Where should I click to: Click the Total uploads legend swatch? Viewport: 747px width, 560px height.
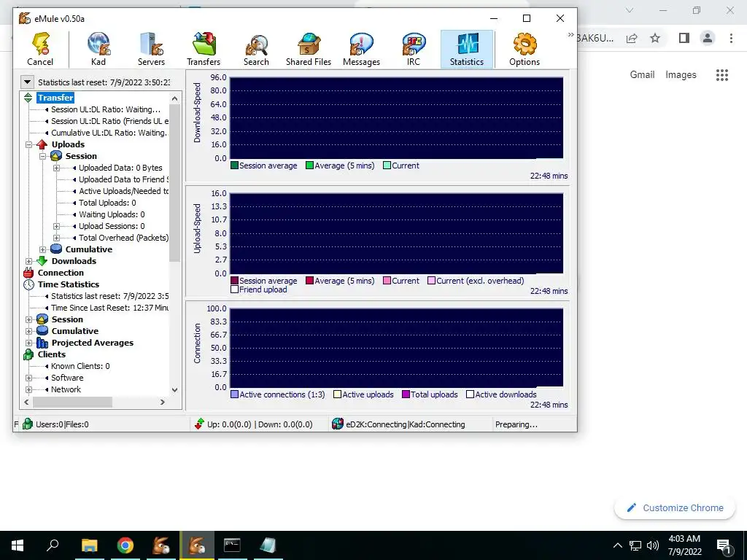tap(406, 394)
